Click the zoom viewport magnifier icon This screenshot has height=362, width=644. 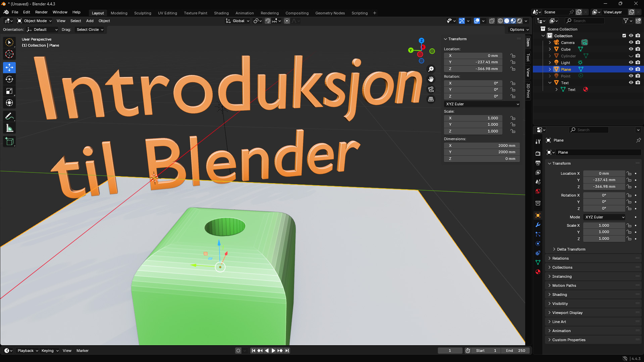[431, 69]
